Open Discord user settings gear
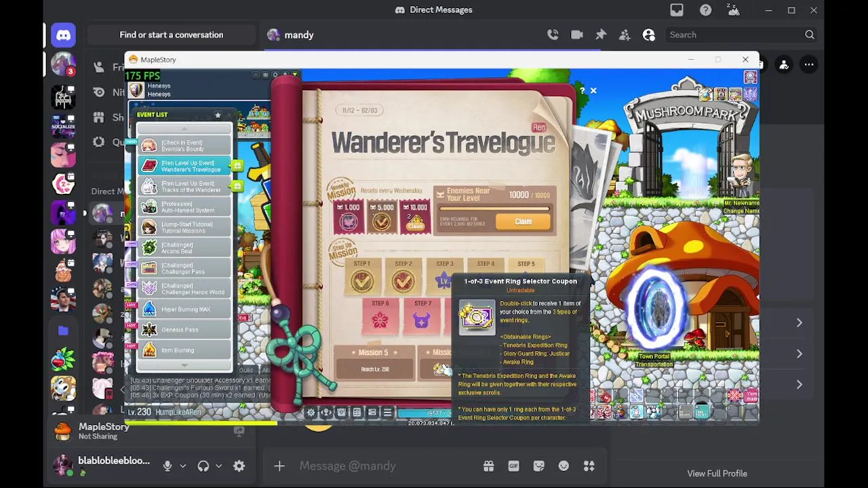Image resolution: width=868 pixels, height=488 pixels. click(x=239, y=466)
